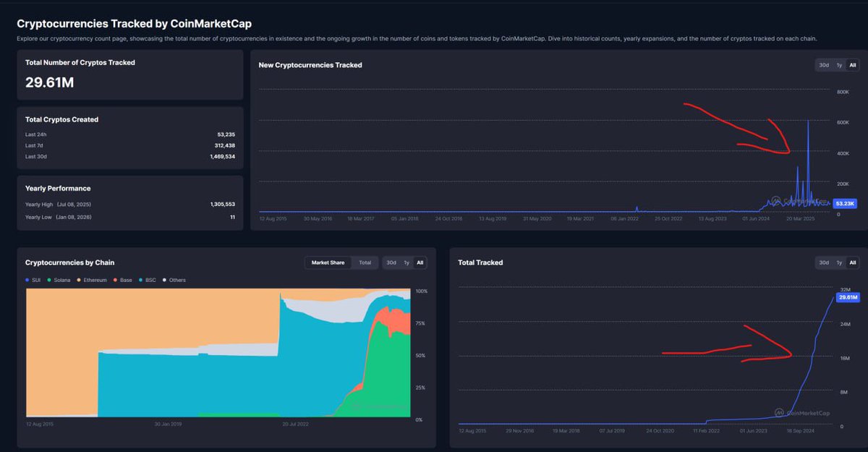Select 30d range on Total Tracked chart
Image resolution: width=868 pixels, height=452 pixels.
tap(824, 263)
